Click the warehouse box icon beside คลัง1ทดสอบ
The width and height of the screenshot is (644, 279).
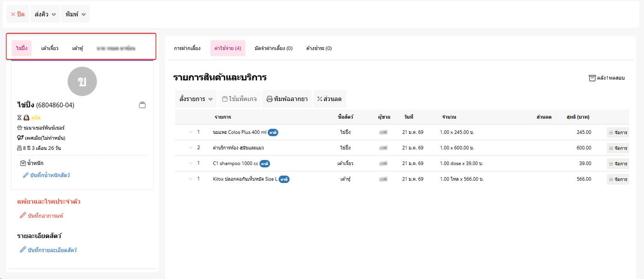(x=592, y=78)
